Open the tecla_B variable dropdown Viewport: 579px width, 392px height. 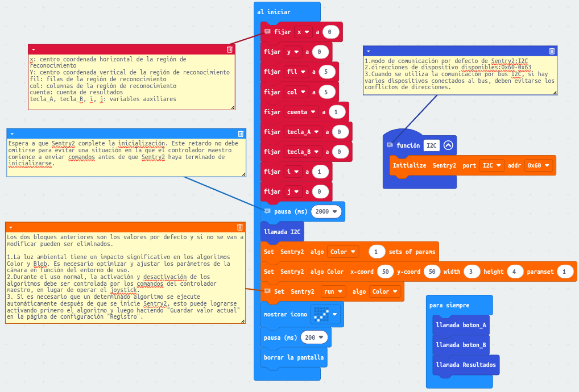tap(303, 152)
